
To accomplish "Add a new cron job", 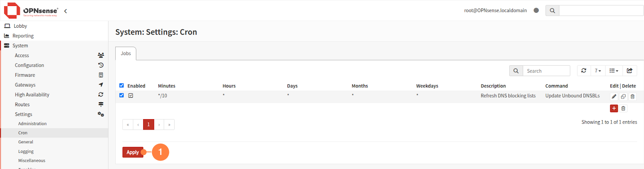I will pyautogui.click(x=614, y=108).
